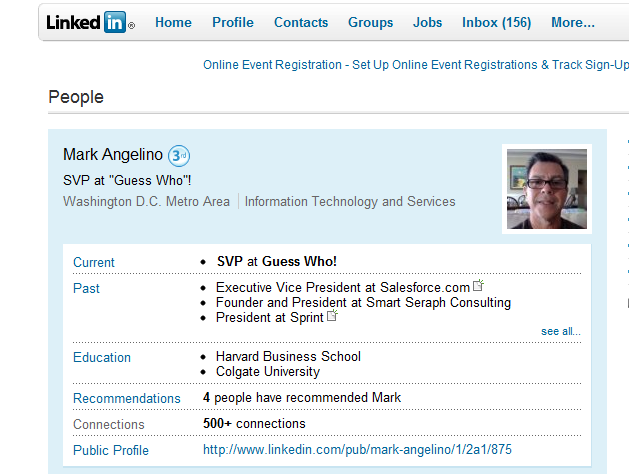Click the LinkedIn logo
The width and height of the screenshot is (629, 474).
[x=88, y=22]
